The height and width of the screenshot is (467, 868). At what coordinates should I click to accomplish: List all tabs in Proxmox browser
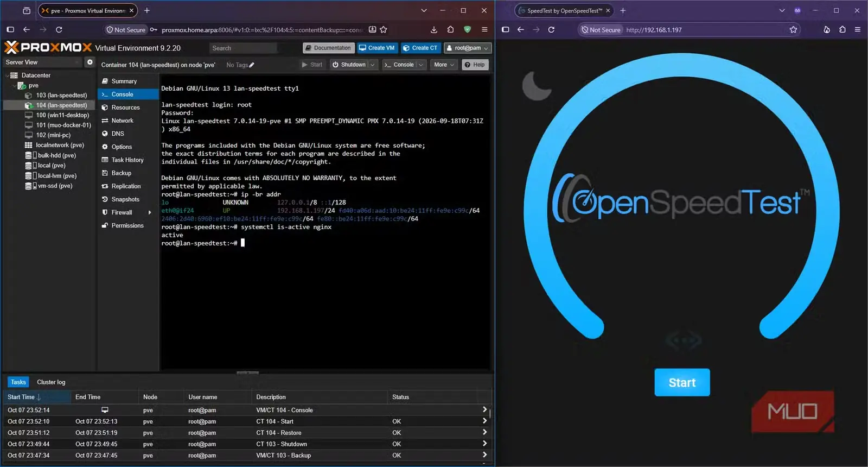[x=424, y=10]
